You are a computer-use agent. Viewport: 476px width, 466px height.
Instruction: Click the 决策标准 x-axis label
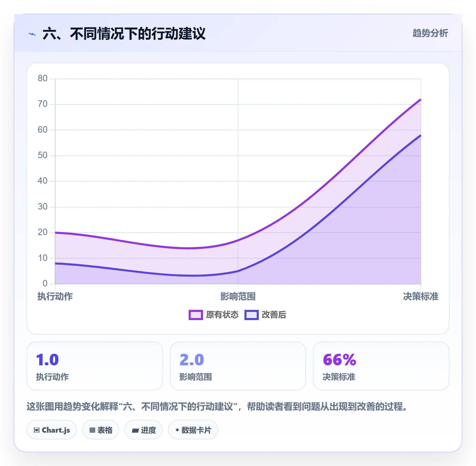coord(421,297)
